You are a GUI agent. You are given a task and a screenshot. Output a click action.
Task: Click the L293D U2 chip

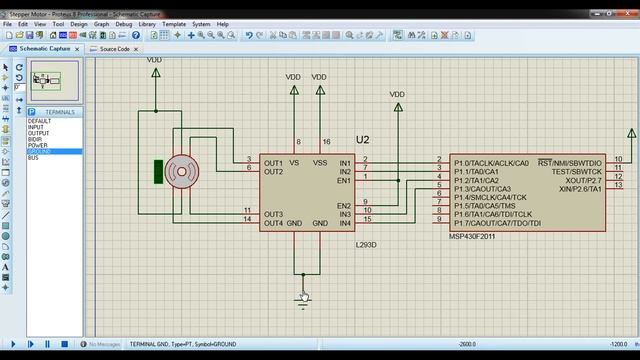pos(307,193)
